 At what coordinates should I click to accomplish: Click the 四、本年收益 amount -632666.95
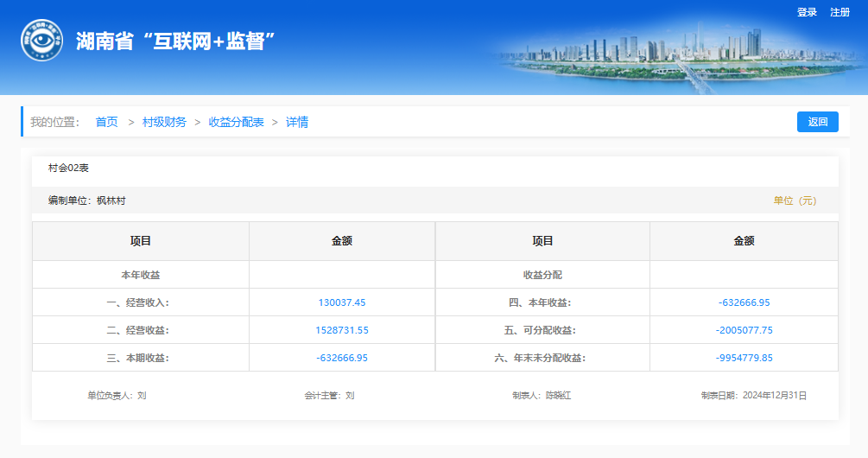pyautogui.click(x=744, y=302)
